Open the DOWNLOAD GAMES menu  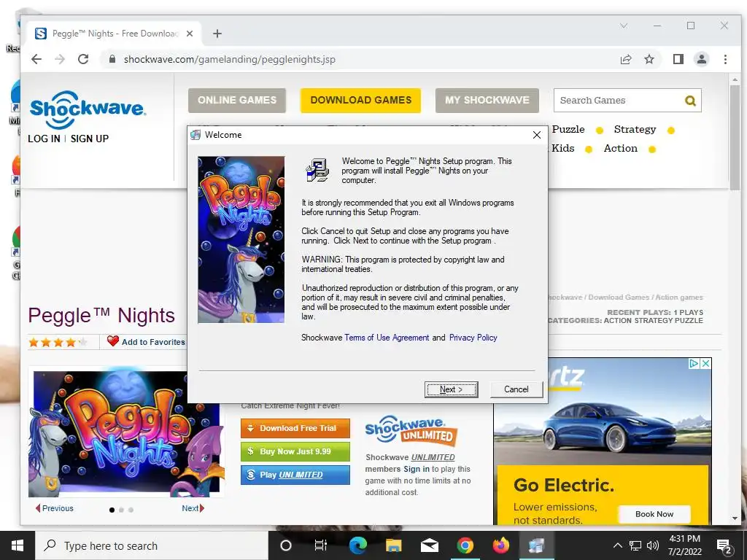point(360,100)
